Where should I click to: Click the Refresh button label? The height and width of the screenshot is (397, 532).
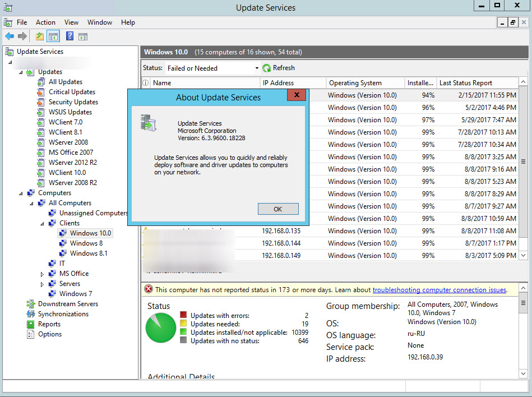284,68
